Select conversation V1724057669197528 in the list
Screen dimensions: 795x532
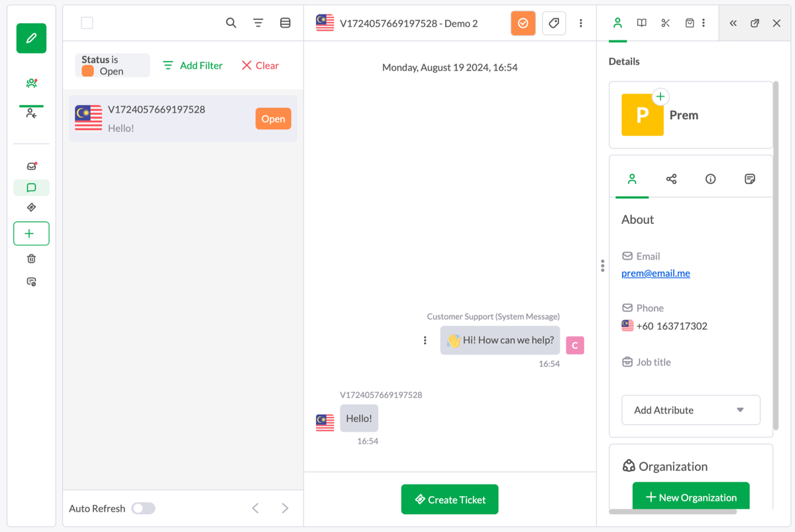(183, 119)
